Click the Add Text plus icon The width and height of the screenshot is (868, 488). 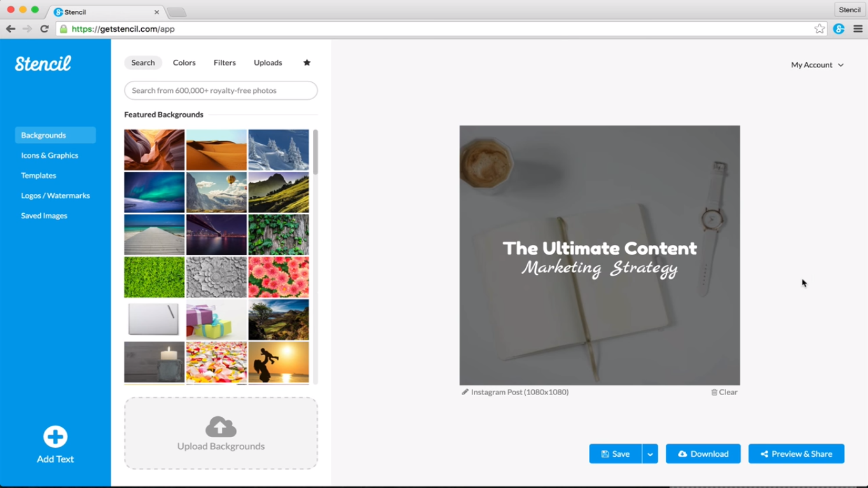pos(55,436)
